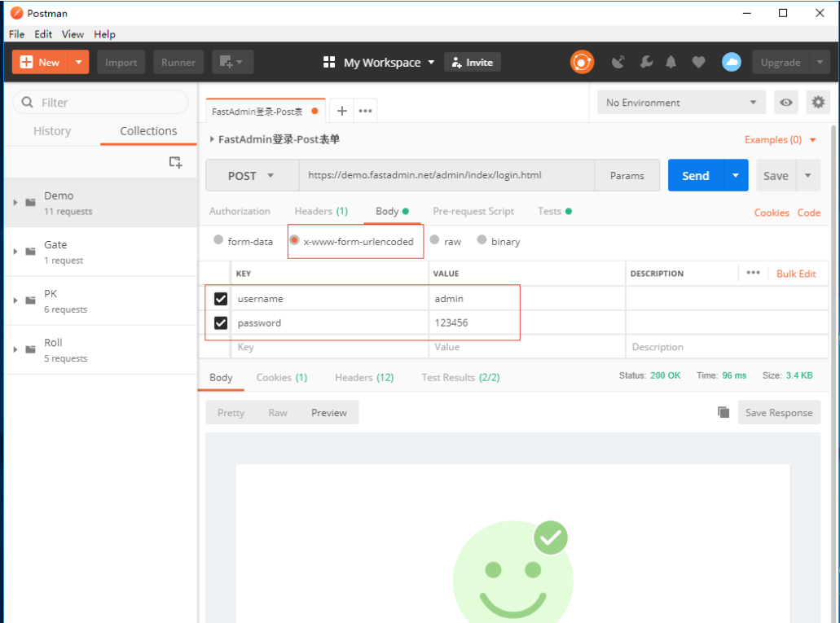Screen dimensions: 840x623
Task: Click the blue Send button
Action: (695, 175)
